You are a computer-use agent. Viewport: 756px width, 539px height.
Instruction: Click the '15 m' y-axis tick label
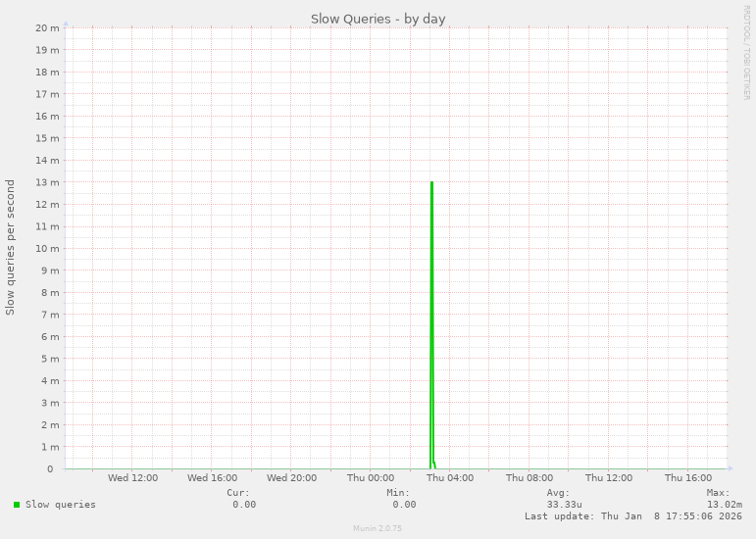(x=47, y=138)
